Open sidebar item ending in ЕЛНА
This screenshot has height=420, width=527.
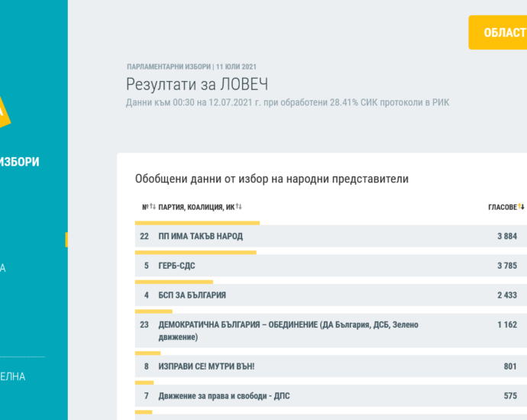pyautogui.click(x=12, y=376)
